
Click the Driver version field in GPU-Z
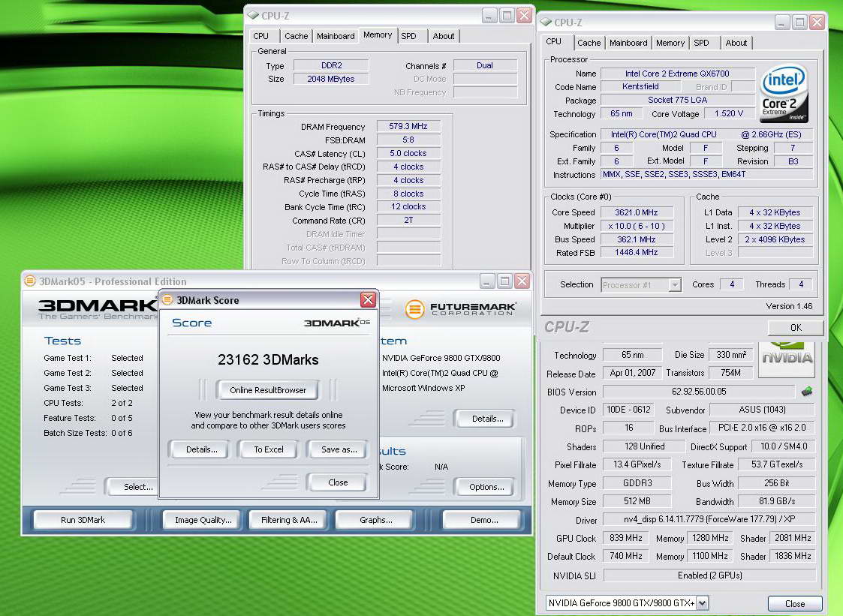[709, 519]
